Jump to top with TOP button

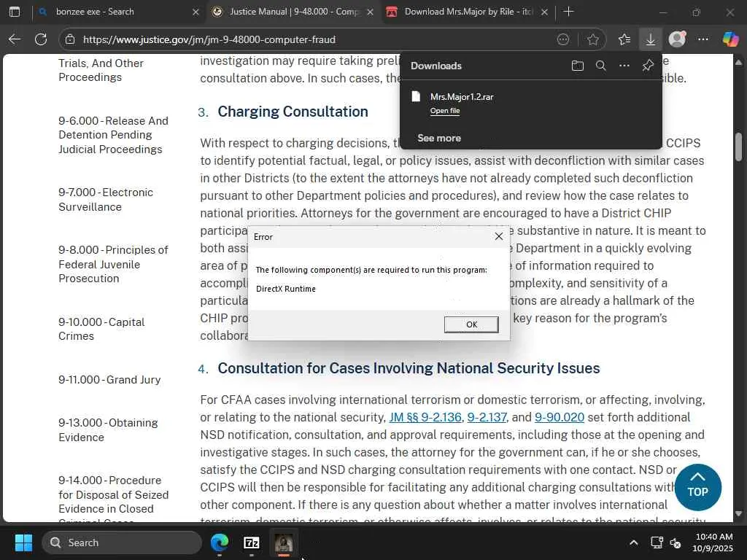click(698, 488)
